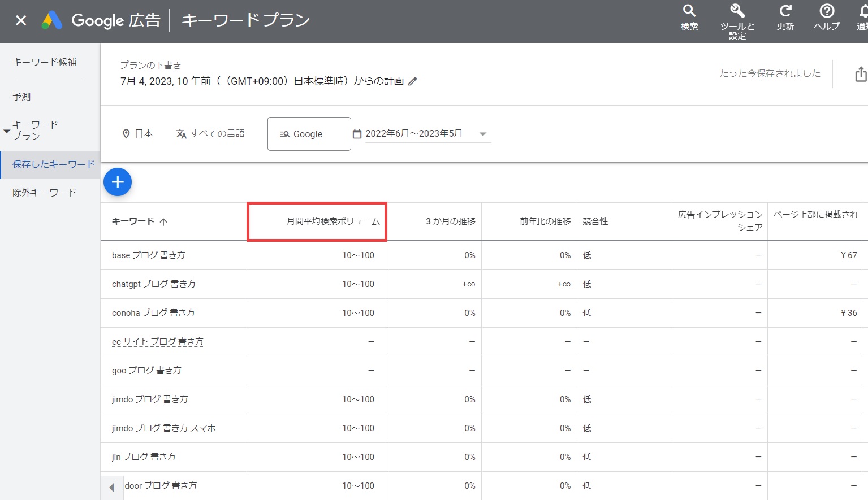The image size is (868, 500).
Task: Click 広告インプレッション シェア column header
Action: (x=720, y=221)
